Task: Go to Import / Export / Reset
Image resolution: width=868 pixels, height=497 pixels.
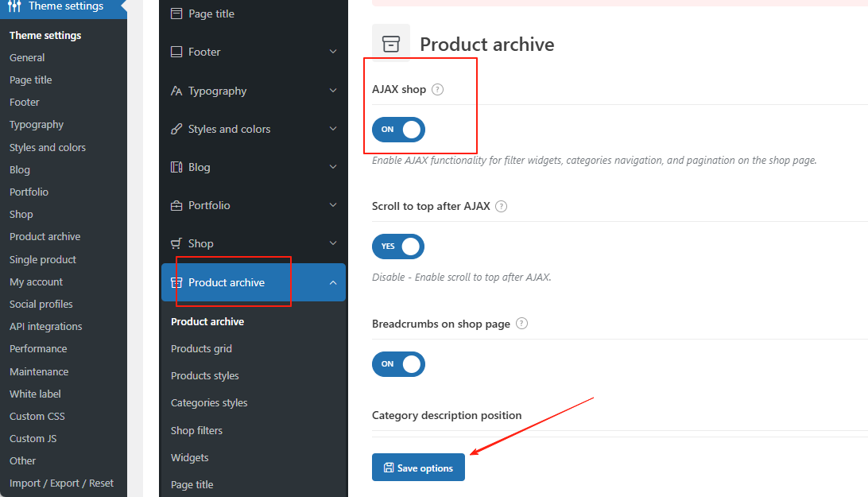Action: [x=61, y=483]
